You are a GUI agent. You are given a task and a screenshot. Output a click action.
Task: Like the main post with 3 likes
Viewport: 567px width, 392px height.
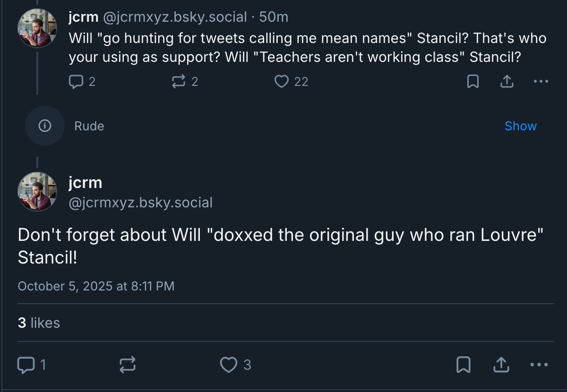[x=229, y=365]
